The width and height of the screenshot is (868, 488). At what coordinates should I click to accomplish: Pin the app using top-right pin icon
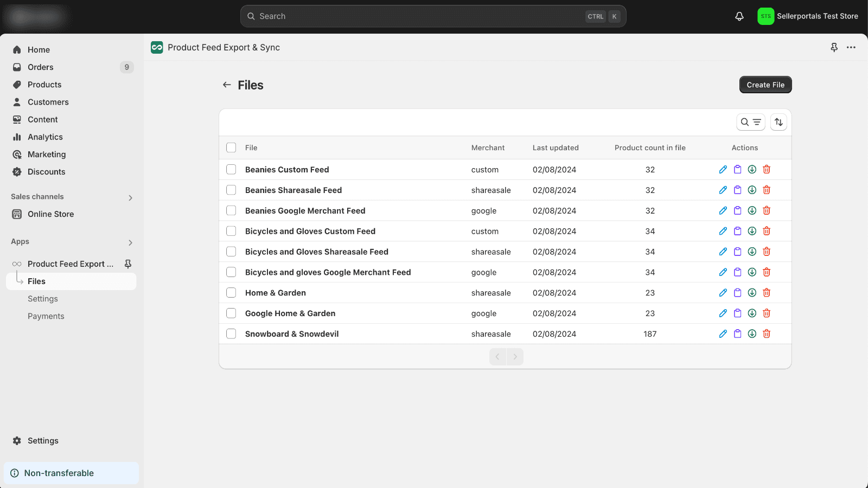click(834, 48)
